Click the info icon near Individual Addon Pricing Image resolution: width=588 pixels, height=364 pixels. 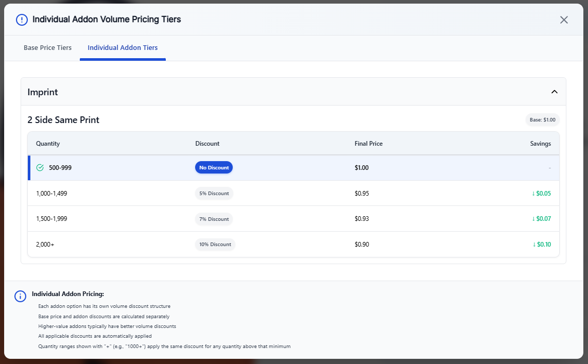click(x=20, y=296)
